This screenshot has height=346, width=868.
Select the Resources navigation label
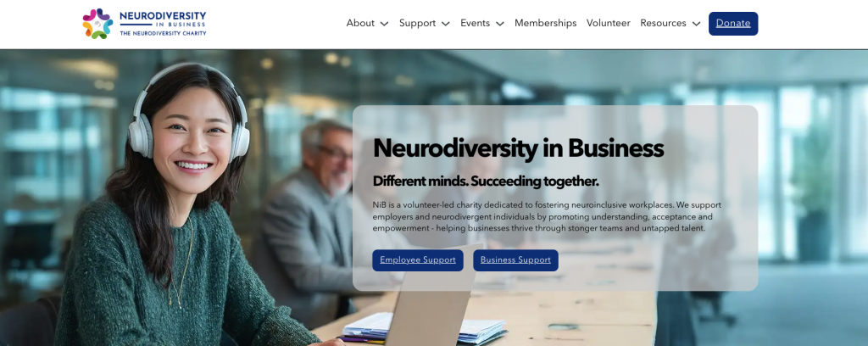tap(663, 23)
